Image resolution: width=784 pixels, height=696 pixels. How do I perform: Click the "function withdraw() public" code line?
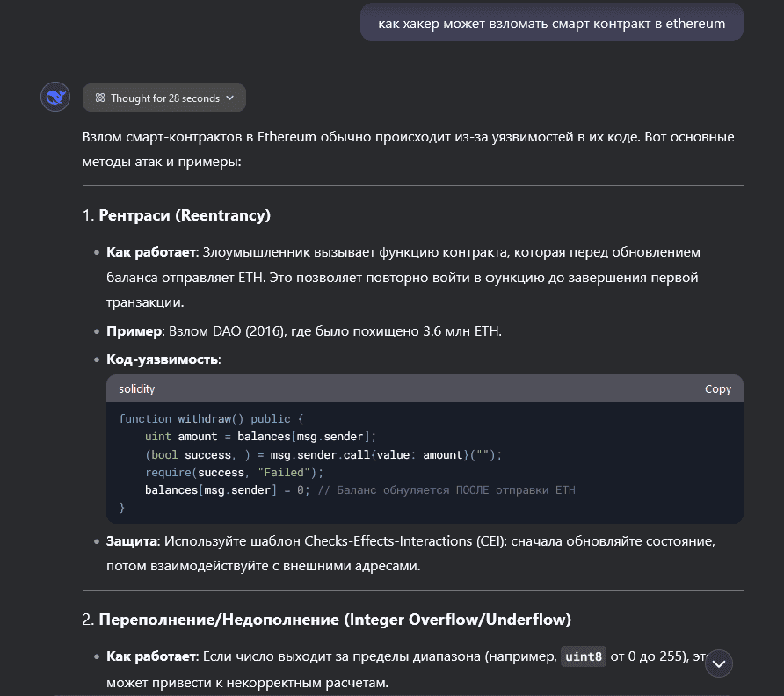tap(210, 419)
